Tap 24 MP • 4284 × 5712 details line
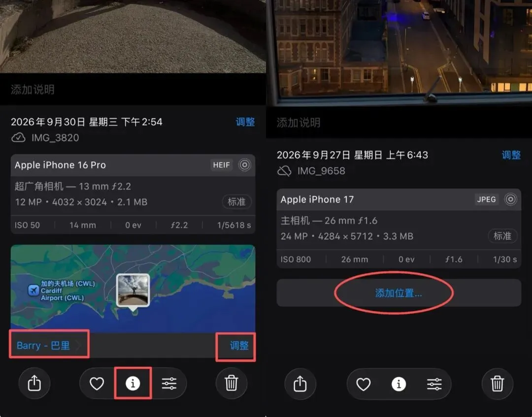Image resolution: width=532 pixels, height=417 pixels. (347, 236)
